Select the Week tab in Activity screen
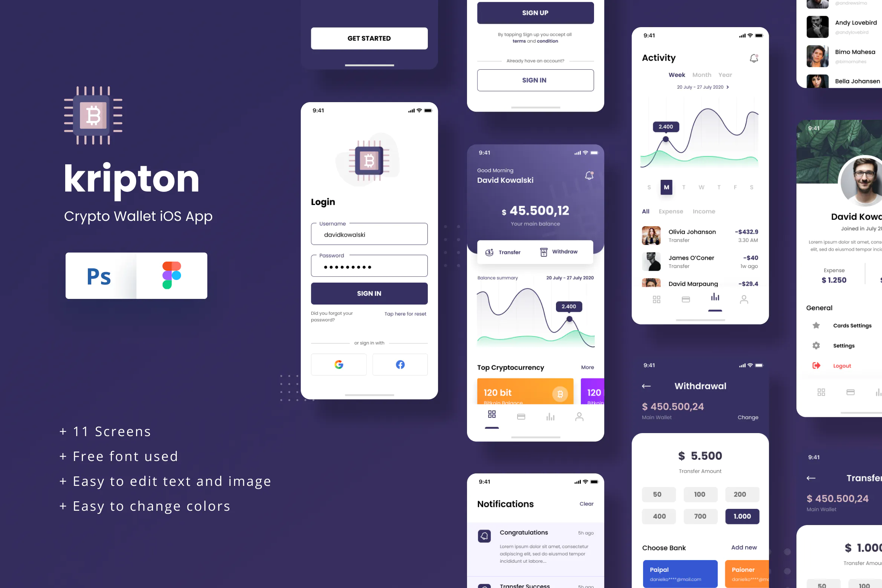 coord(677,74)
